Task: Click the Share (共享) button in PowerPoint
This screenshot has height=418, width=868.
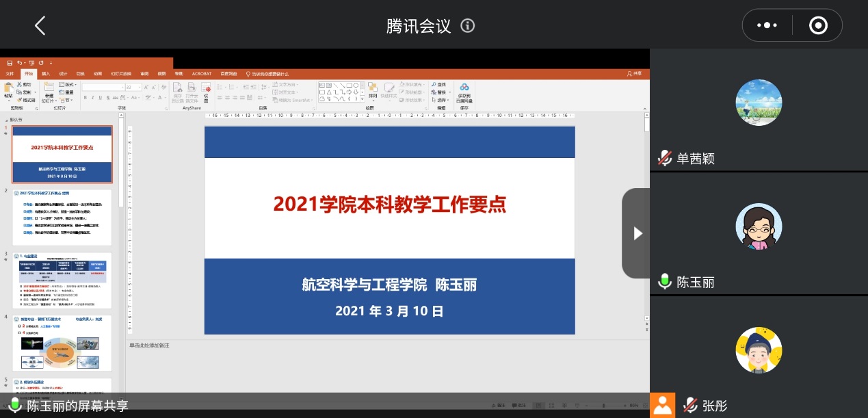Action: pos(635,73)
